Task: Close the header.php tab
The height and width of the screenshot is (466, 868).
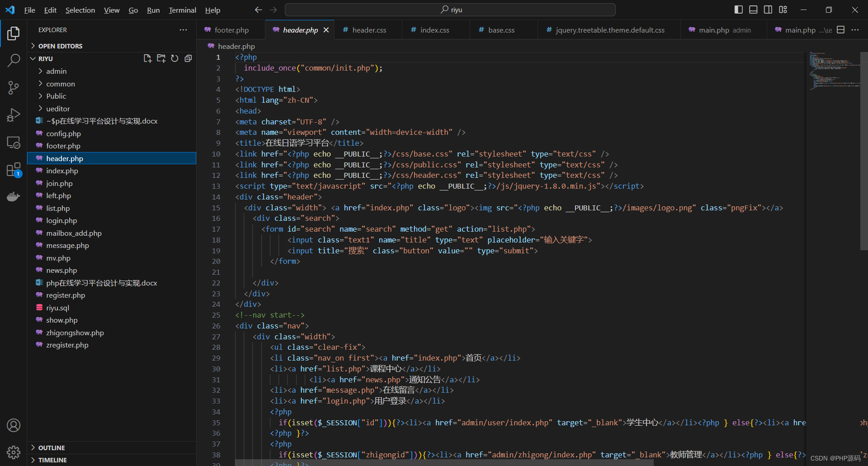Action: click(326, 30)
